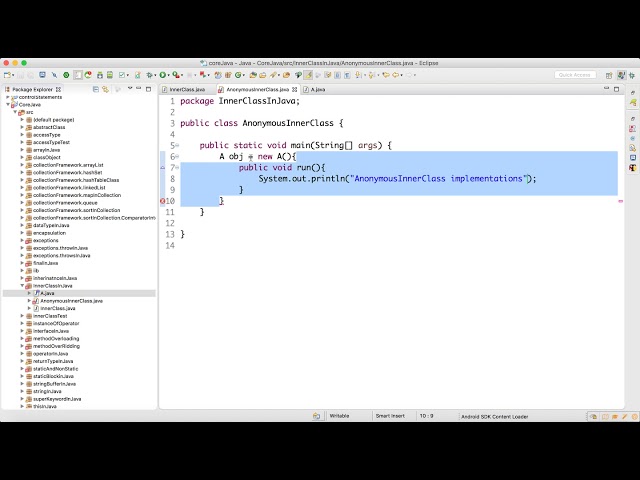Screen dimensions: 640x480
Task: Click the Open Perspective icon
Action: pyautogui.click(x=609, y=75)
